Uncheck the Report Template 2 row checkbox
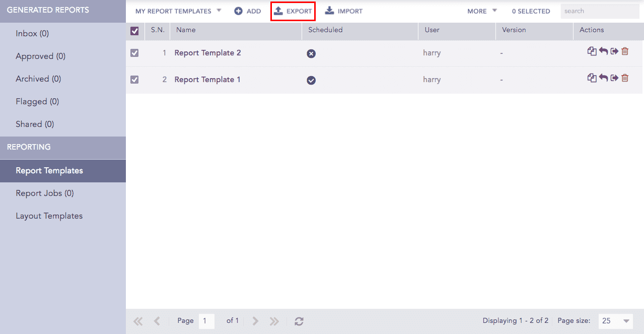 click(x=134, y=53)
